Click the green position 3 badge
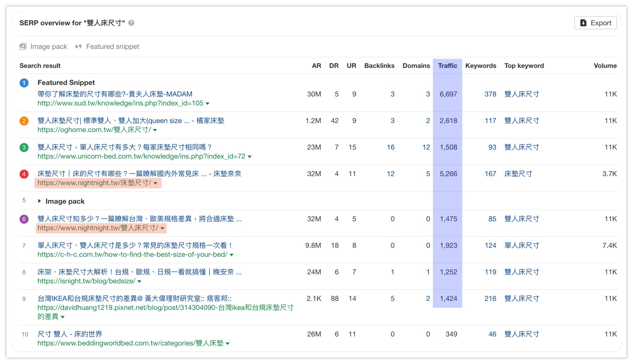The width and height of the screenshot is (633, 364). coord(24,148)
